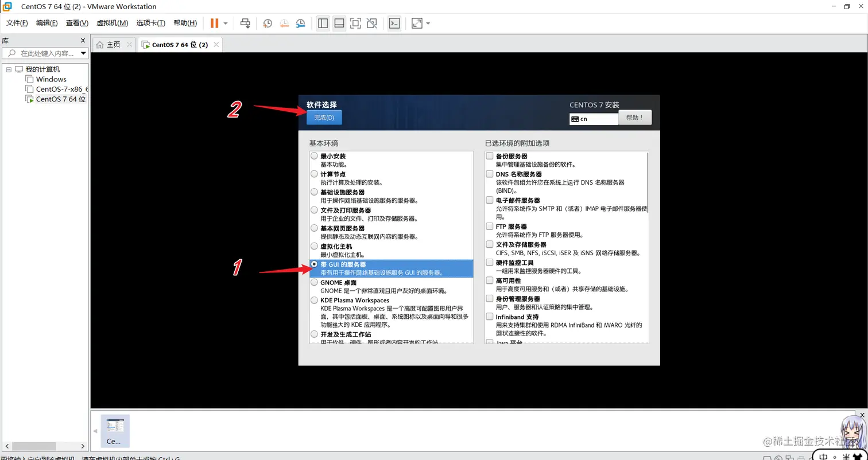868x460 pixels.
Task: Close the CentOS 7 64 位 (2) tab
Action: point(216,44)
